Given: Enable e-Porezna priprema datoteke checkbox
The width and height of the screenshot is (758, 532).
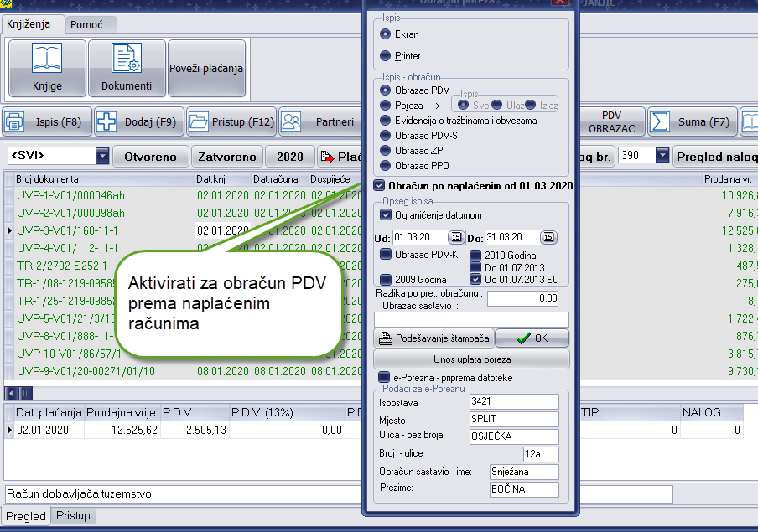Looking at the screenshot, I should (384, 378).
